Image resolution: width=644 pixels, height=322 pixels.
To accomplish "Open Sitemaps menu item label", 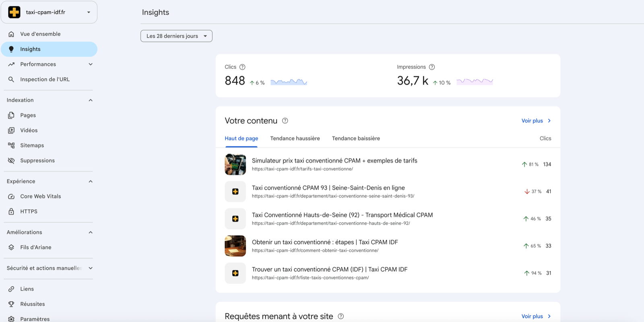I will (x=32, y=145).
